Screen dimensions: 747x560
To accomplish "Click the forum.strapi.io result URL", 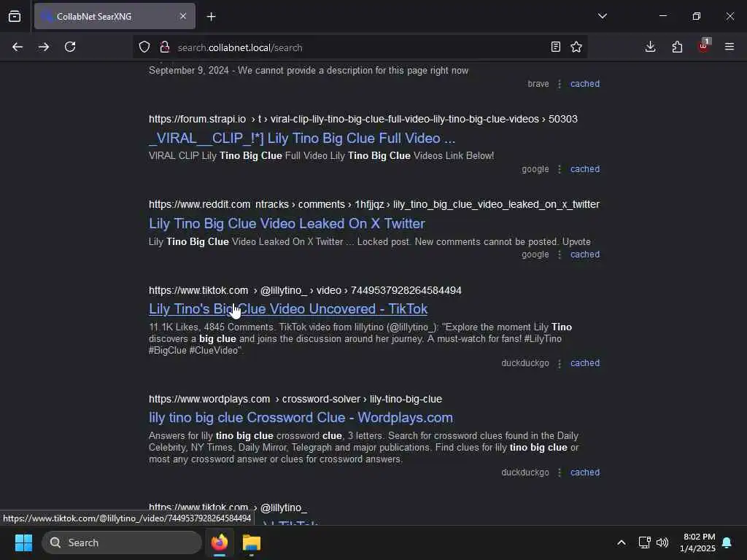I will (363, 119).
